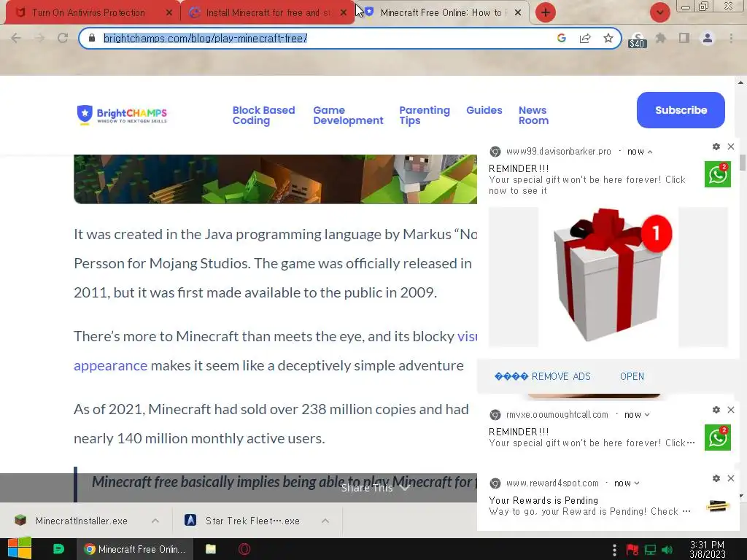747x560 pixels.
Task: Expand MinecraftInstaller.exe download options arrow
Action: (x=155, y=521)
